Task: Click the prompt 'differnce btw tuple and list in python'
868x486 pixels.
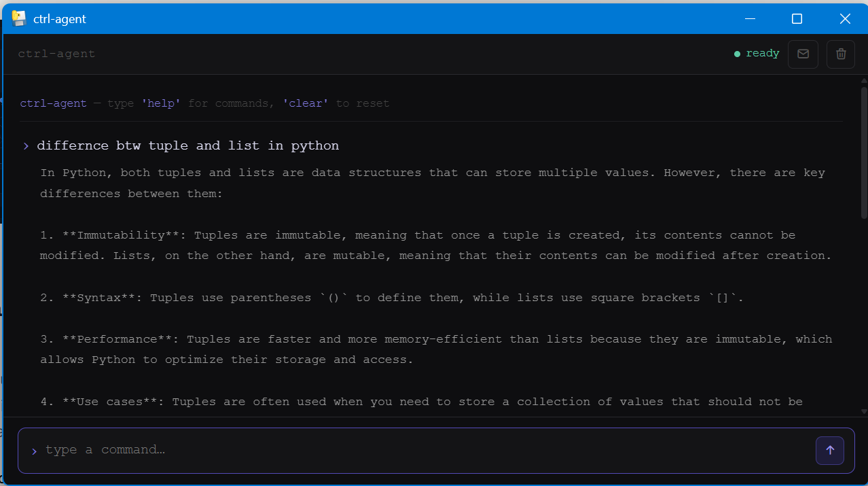Action: click(x=188, y=145)
